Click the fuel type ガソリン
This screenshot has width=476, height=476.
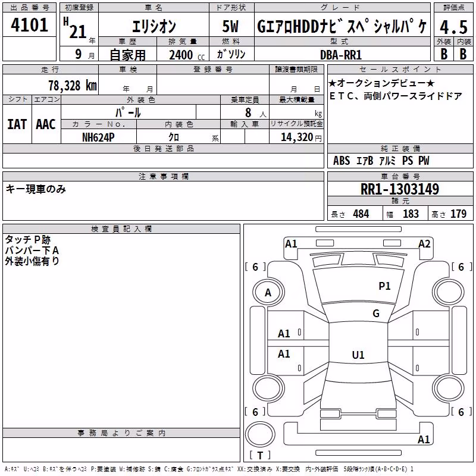(231, 54)
